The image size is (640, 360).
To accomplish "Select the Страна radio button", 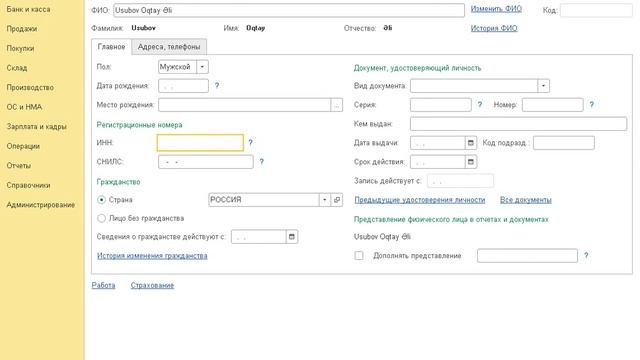I will (102, 200).
